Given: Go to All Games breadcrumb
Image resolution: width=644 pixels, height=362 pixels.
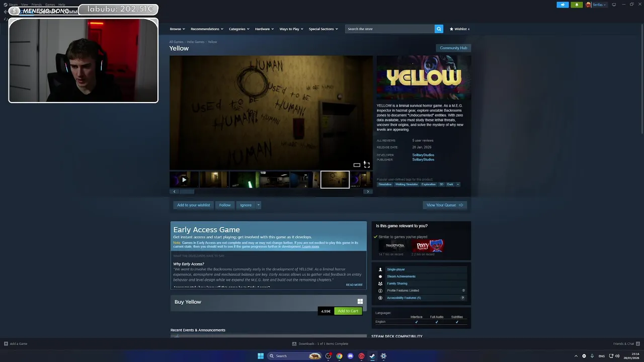Looking at the screenshot, I should coord(176,42).
